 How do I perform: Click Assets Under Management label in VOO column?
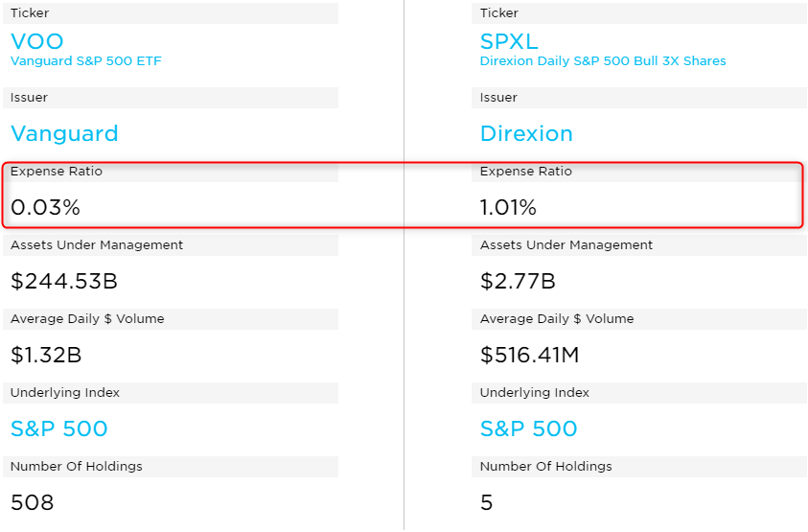[x=97, y=244]
